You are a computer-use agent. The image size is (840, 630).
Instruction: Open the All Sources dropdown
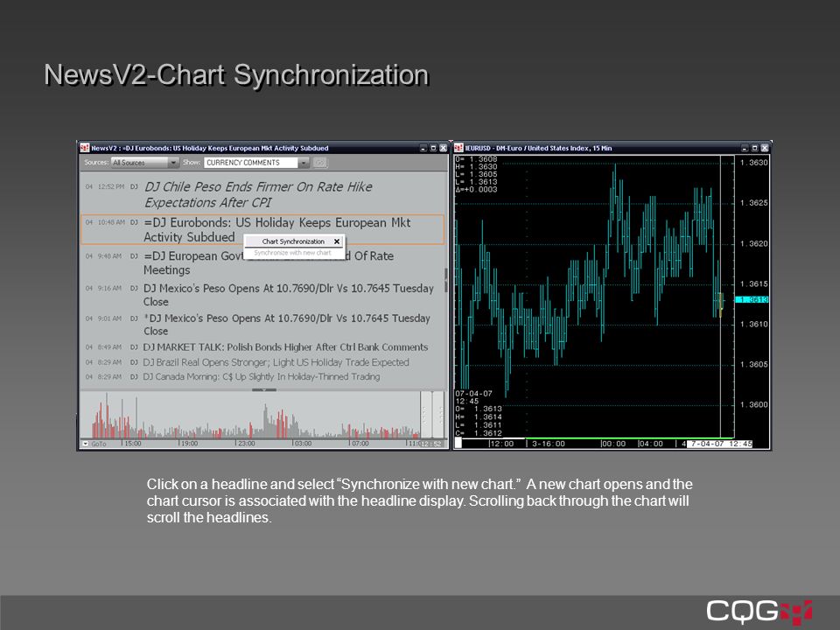[x=144, y=163]
